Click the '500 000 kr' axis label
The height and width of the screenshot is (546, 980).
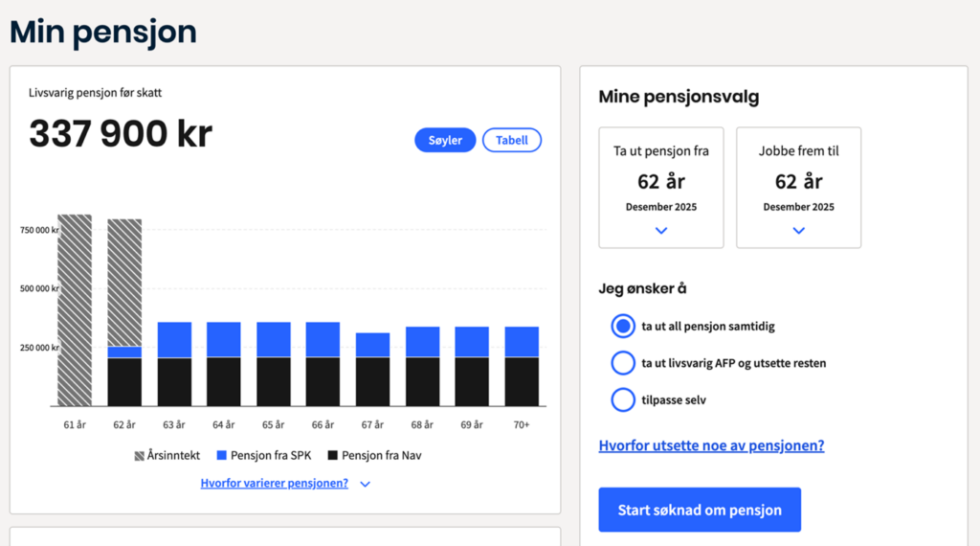point(39,288)
